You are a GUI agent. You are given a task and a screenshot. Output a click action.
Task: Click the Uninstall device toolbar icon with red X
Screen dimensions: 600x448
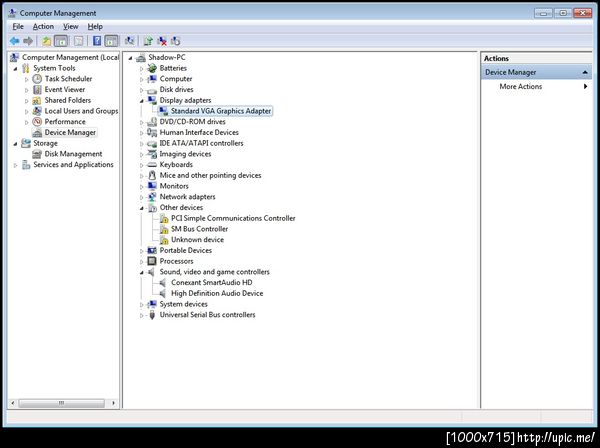[162, 41]
